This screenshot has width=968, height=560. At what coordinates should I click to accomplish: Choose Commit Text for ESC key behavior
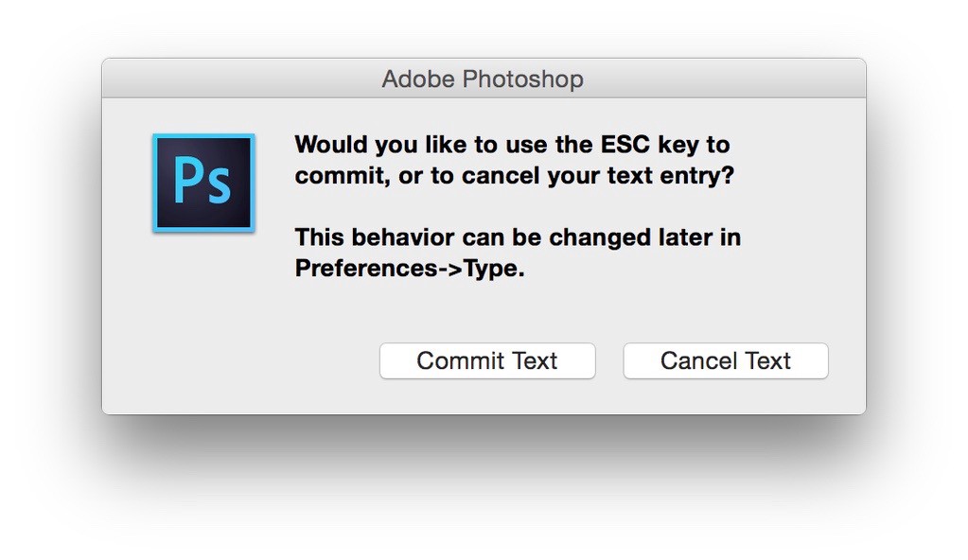click(487, 360)
